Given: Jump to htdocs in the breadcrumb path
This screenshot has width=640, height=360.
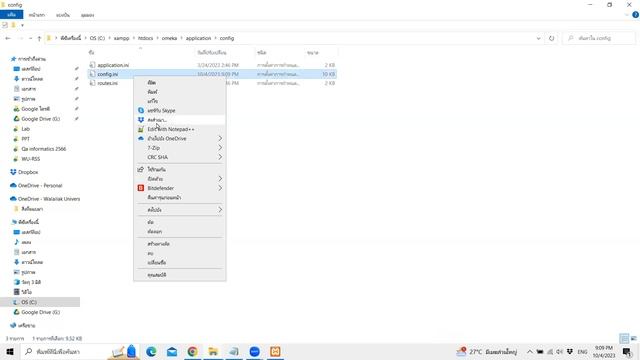Looking at the screenshot, I should click(x=145, y=38).
